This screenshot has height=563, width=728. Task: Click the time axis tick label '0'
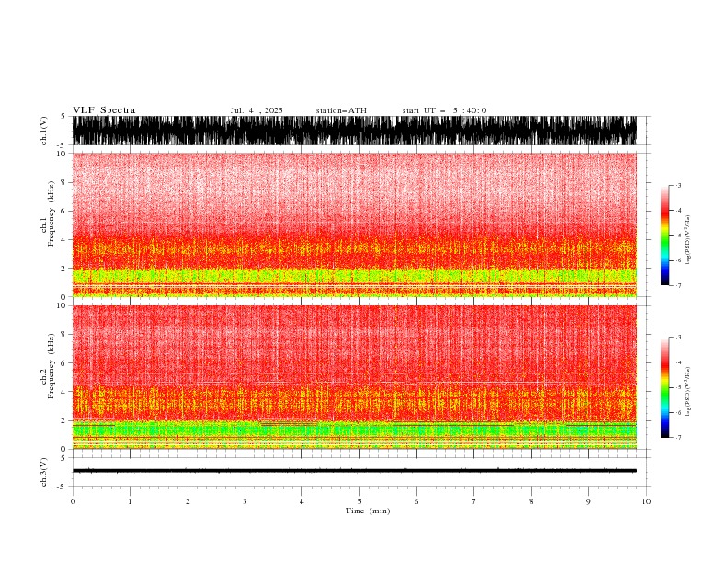(x=73, y=501)
